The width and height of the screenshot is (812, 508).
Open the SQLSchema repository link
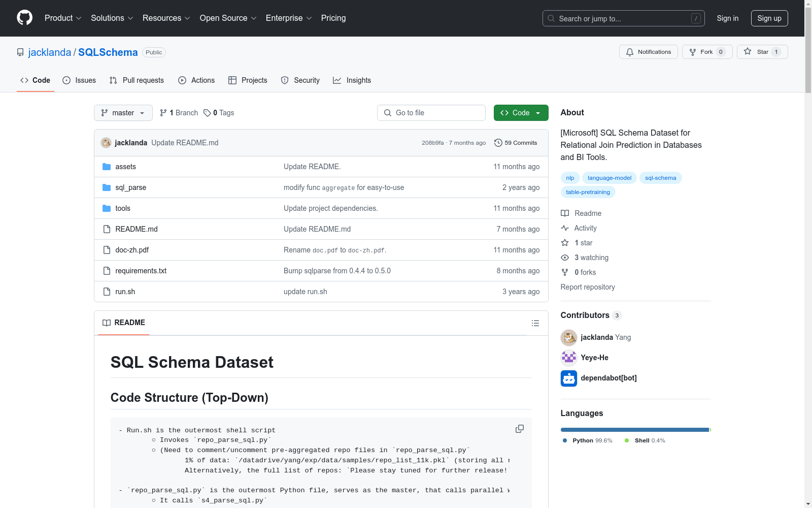[108, 52]
